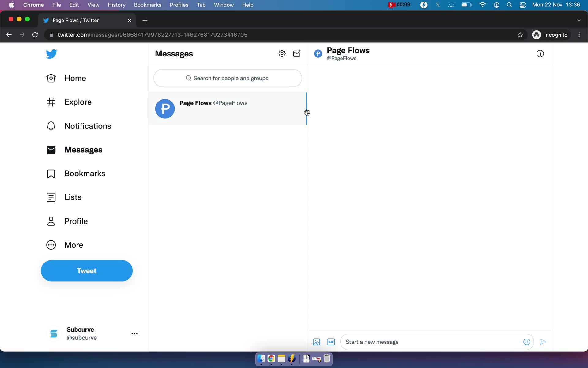Click the blue Tweet button
This screenshot has height=368, width=588.
point(87,271)
